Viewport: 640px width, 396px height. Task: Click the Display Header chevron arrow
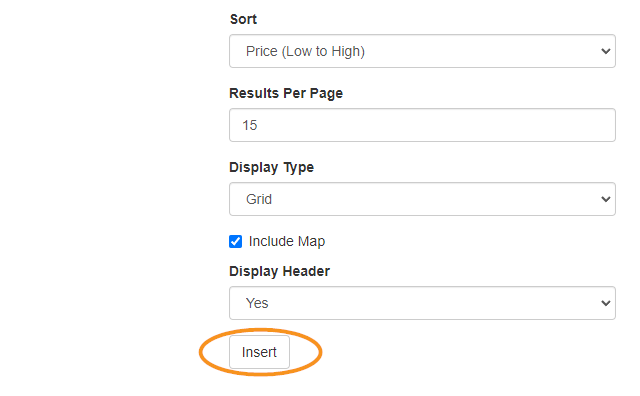coord(606,303)
